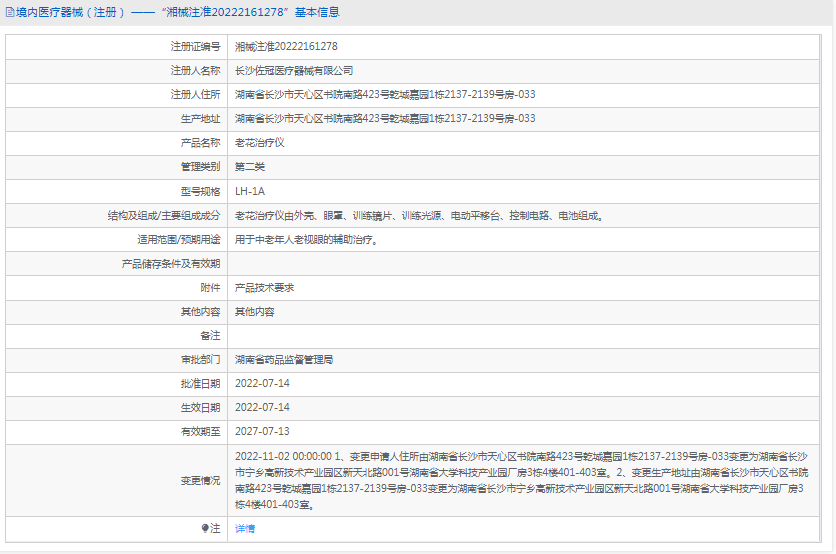Click the approving authority 湖南省药品监督管理局

pyautogui.click(x=284, y=359)
